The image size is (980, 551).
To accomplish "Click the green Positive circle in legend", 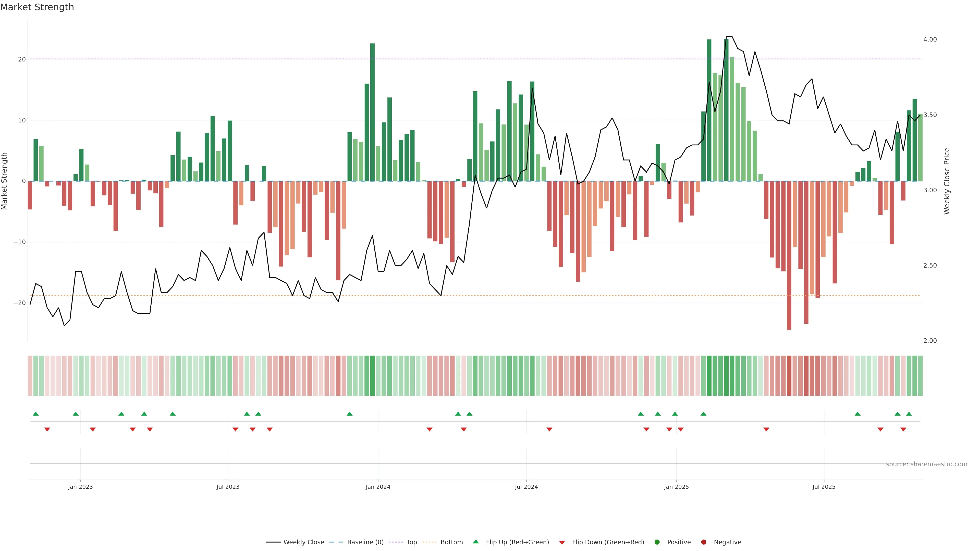I will tap(657, 542).
